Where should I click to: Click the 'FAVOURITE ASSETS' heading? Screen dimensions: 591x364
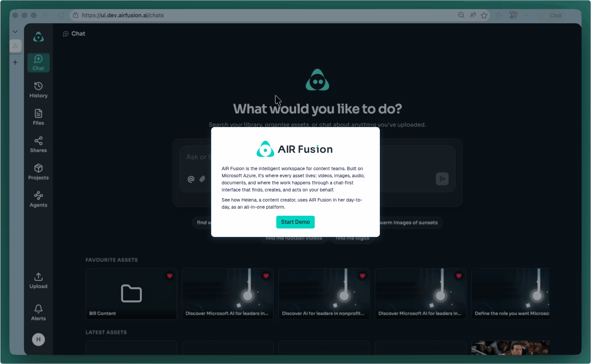tap(112, 260)
